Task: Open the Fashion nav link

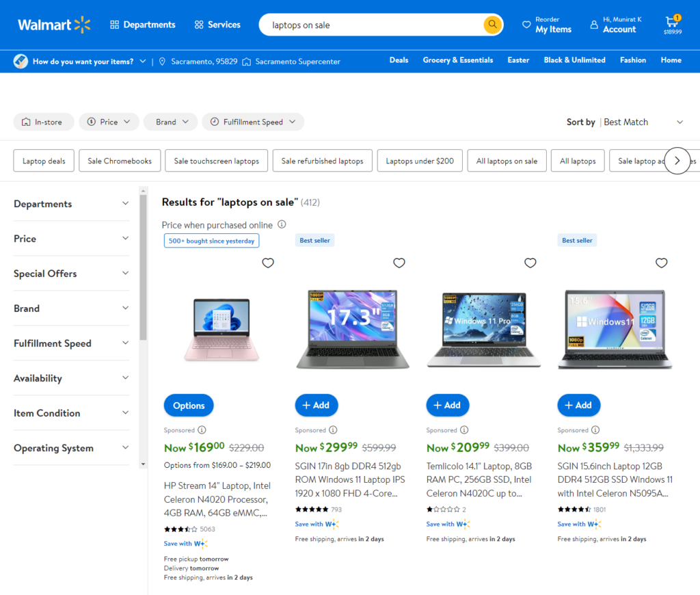Action: (x=632, y=60)
